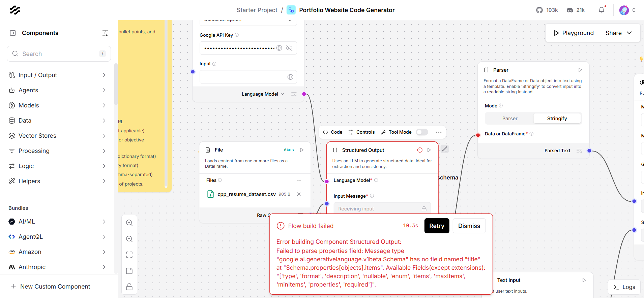The image size is (644, 298).
Task: Focus the components Search field
Action: [x=59, y=54]
